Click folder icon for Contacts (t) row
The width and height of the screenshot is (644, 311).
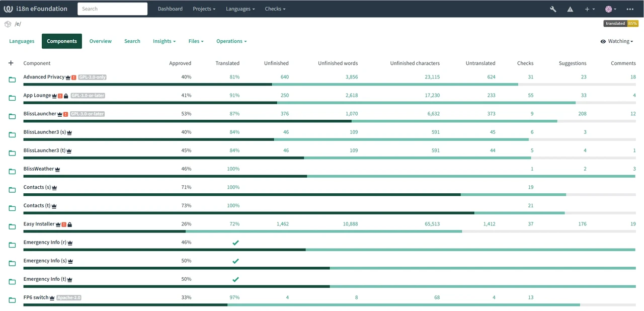[x=12, y=208]
